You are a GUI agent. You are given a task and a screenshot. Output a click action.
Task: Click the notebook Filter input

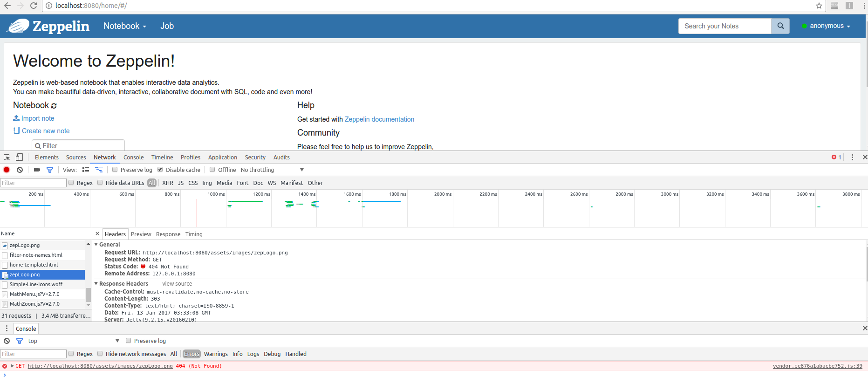[x=78, y=145]
